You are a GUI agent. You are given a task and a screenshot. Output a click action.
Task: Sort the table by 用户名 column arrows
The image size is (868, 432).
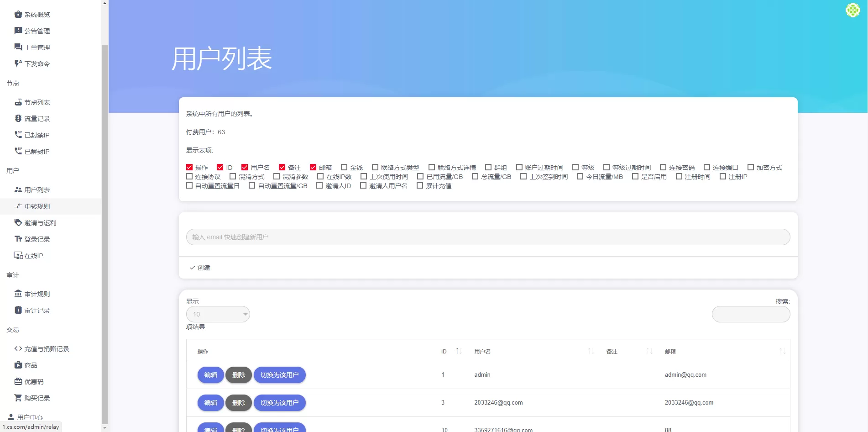(591, 351)
